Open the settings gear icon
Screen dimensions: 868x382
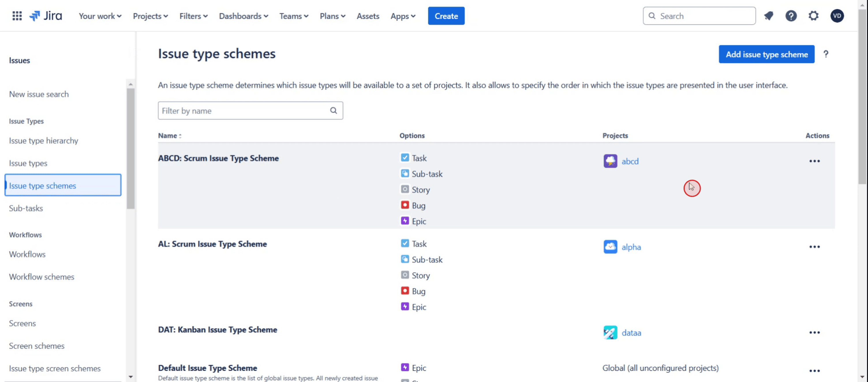tap(813, 16)
